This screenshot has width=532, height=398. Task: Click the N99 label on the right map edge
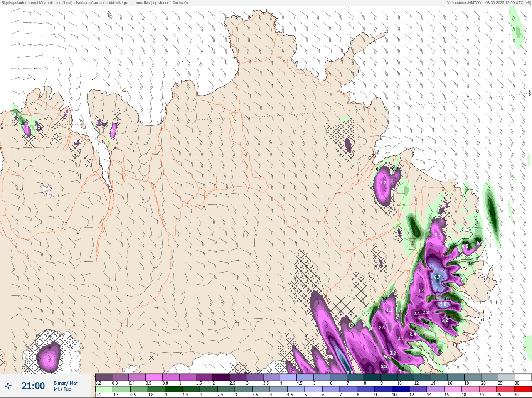click(x=530, y=93)
